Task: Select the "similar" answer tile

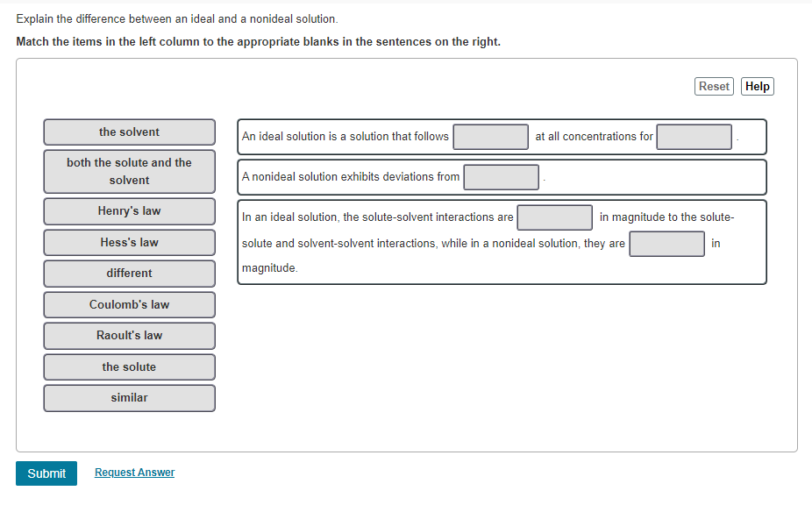Action: click(129, 397)
